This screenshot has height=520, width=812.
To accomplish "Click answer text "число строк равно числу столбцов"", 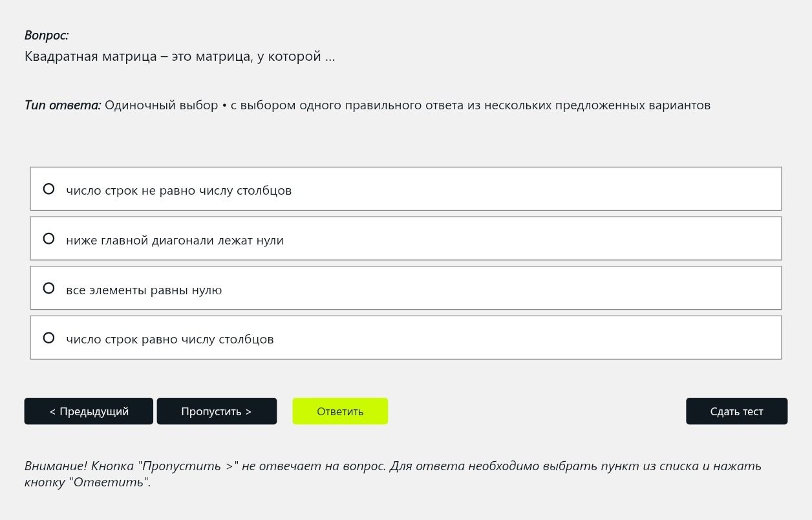I will point(170,340).
